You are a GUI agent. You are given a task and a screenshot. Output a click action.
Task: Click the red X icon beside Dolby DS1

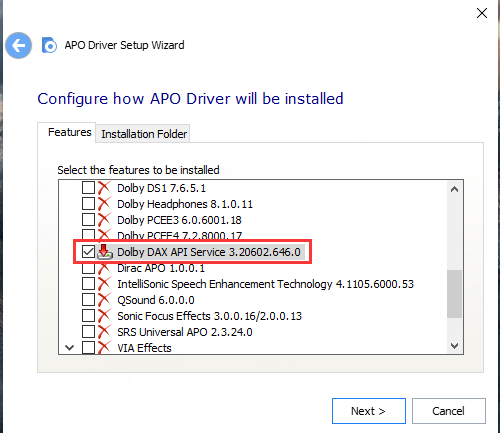click(104, 188)
